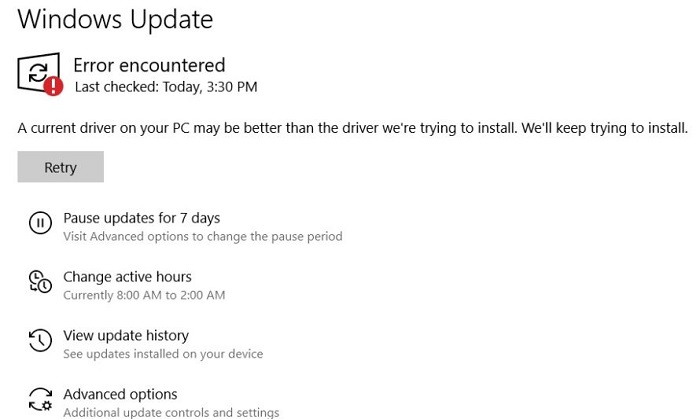
Task: Click the Windows Update page heading
Action: point(115,18)
